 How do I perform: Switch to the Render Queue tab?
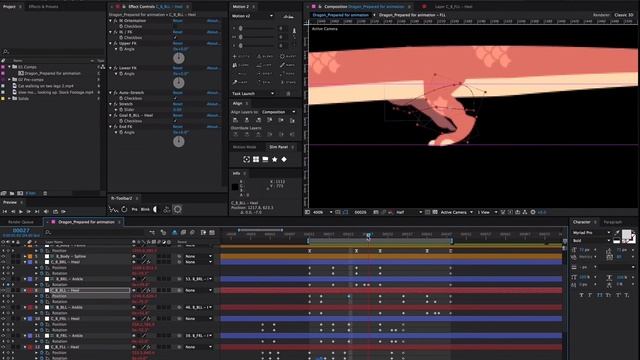coord(21,222)
